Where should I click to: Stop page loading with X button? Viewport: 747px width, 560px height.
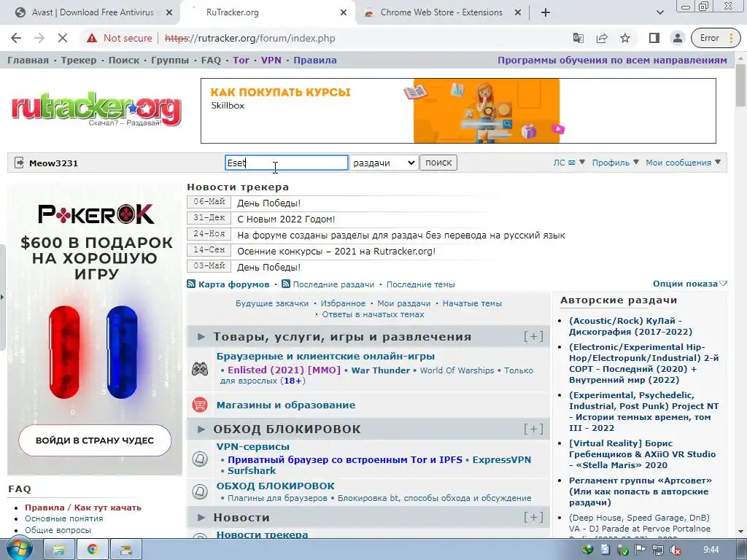(x=63, y=38)
